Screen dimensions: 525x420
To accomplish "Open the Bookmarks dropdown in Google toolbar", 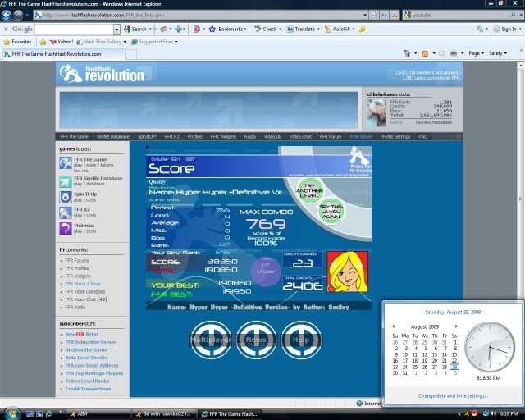I will [x=230, y=29].
